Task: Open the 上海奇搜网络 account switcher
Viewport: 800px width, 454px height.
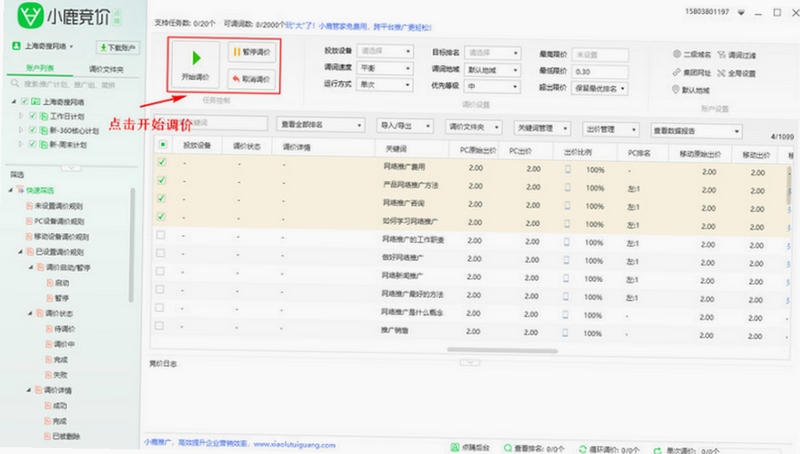Action: [x=49, y=46]
